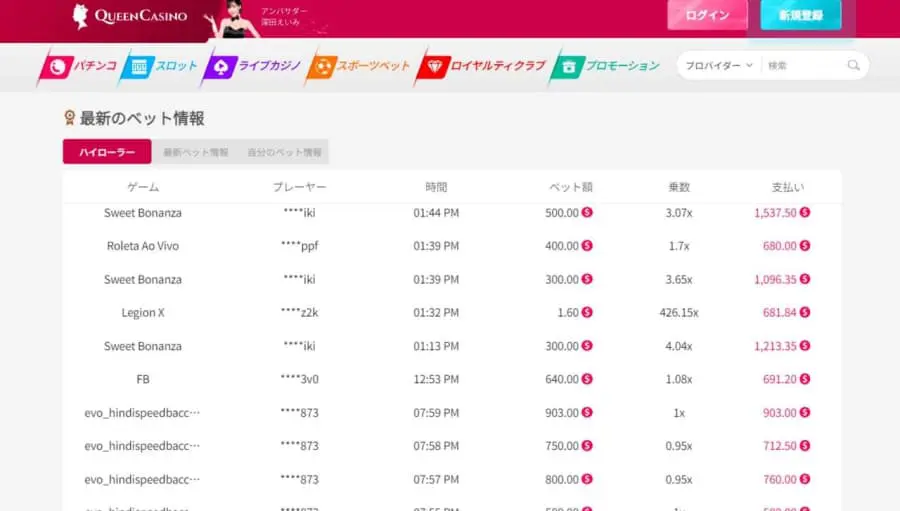Screen dimensions: 900x511
Task: Click the プレーヤー column header
Action: click(x=299, y=187)
